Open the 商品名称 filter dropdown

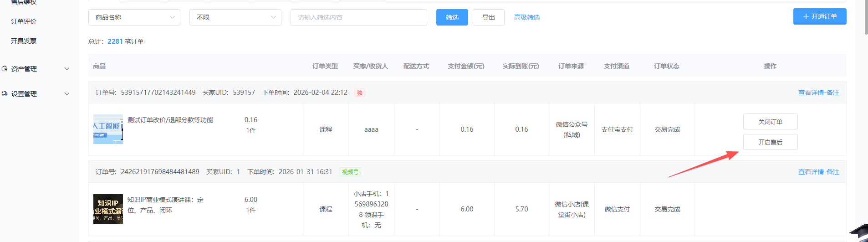134,17
